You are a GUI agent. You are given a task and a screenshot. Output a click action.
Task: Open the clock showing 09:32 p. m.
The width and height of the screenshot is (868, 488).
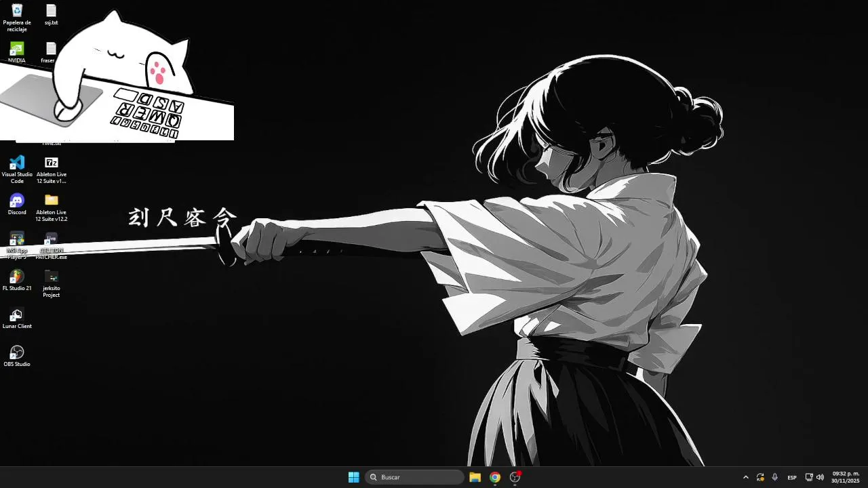click(846, 477)
